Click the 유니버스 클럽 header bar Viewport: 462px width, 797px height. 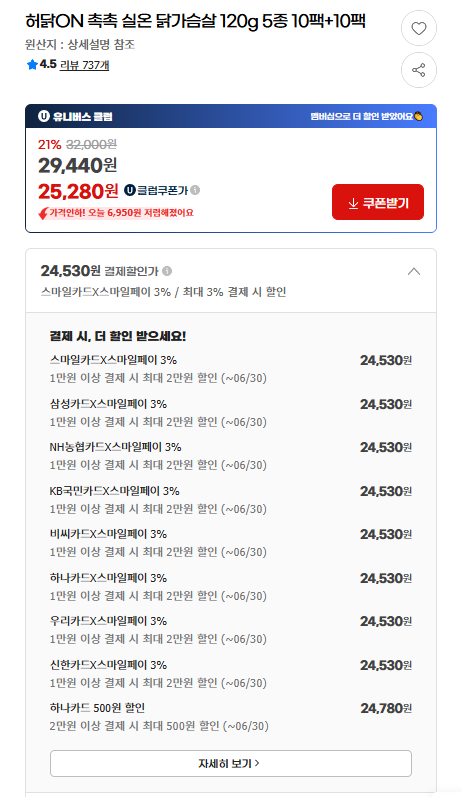click(x=231, y=116)
